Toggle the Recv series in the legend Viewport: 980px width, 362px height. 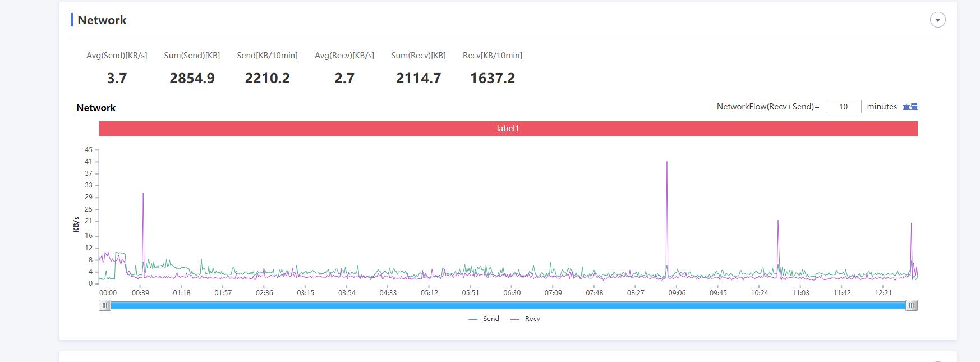click(525, 319)
